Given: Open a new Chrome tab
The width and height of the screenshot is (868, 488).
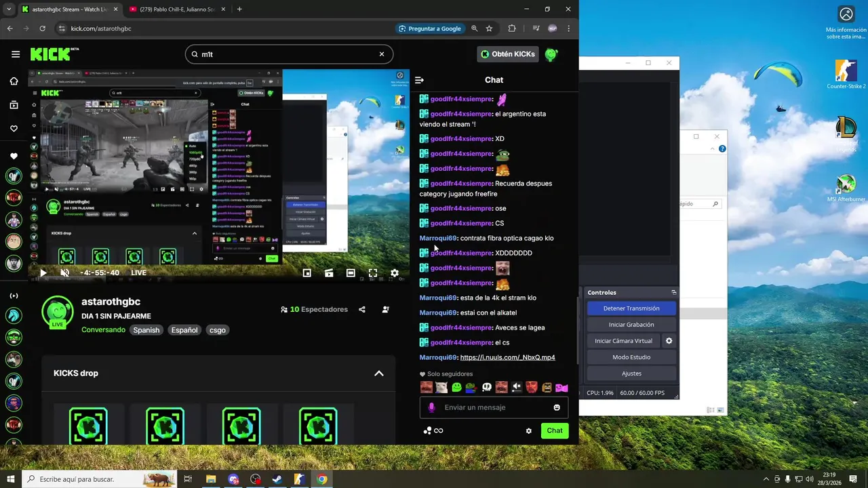Looking at the screenshot, I should coord(239,9).
